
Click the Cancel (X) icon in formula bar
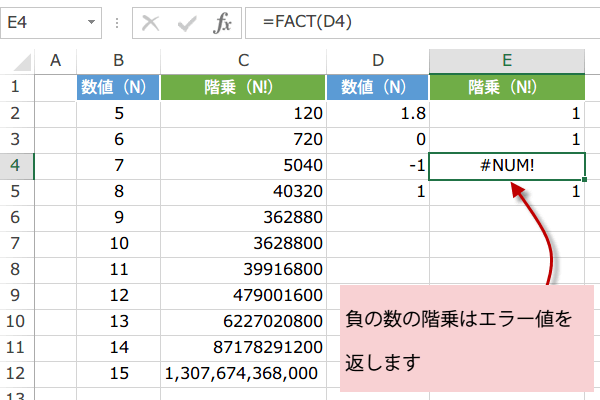tap(150, 23)
